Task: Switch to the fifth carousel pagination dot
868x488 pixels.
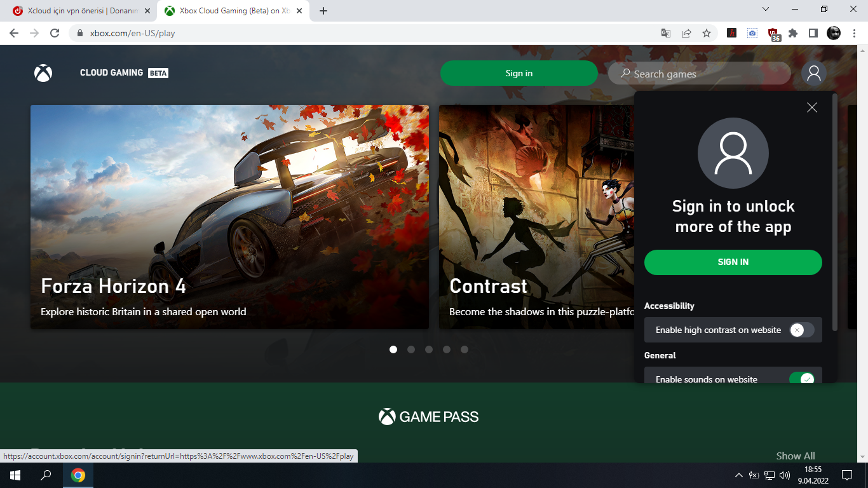Action: pos(465,349)
